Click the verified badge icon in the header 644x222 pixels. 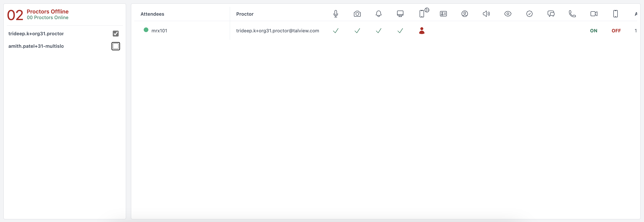(x=529, y=14)
